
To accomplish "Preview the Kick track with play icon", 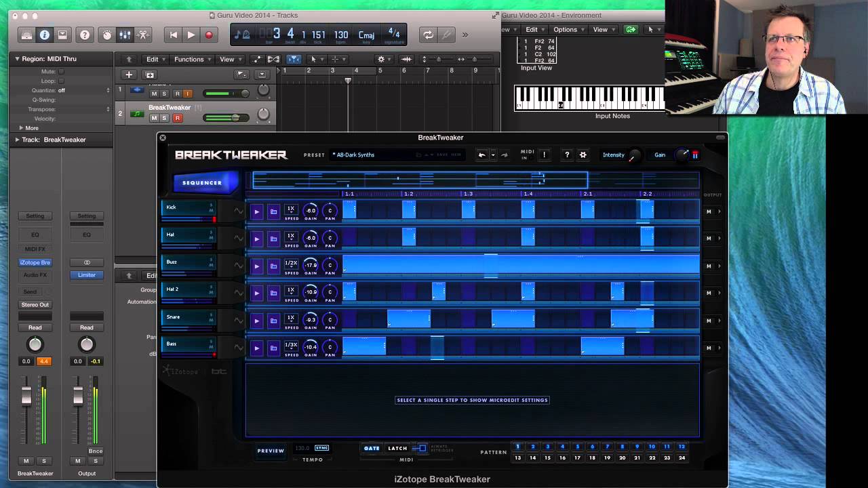I will pyautogui.click(x=256, y=211).
